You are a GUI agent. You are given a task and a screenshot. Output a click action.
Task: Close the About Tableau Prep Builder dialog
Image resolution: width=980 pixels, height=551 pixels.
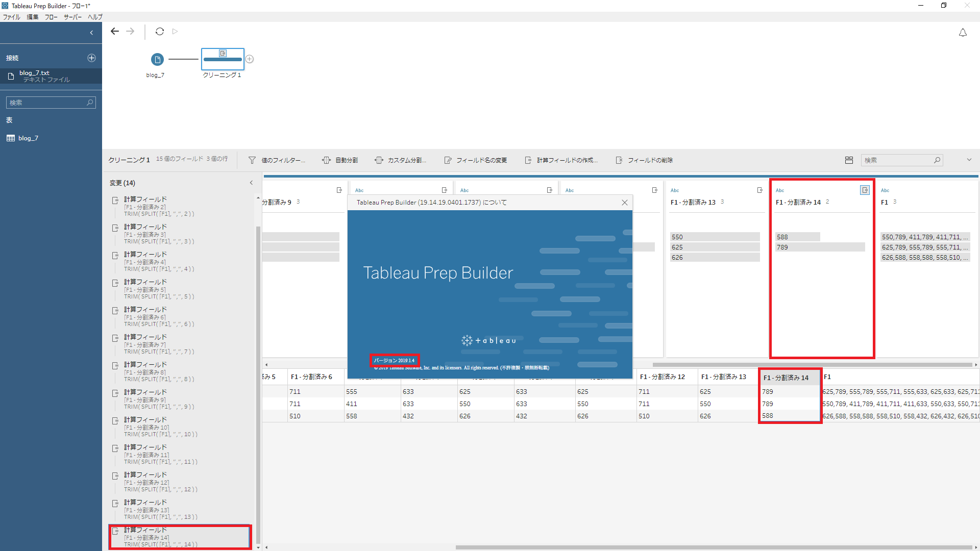point(624,203)
